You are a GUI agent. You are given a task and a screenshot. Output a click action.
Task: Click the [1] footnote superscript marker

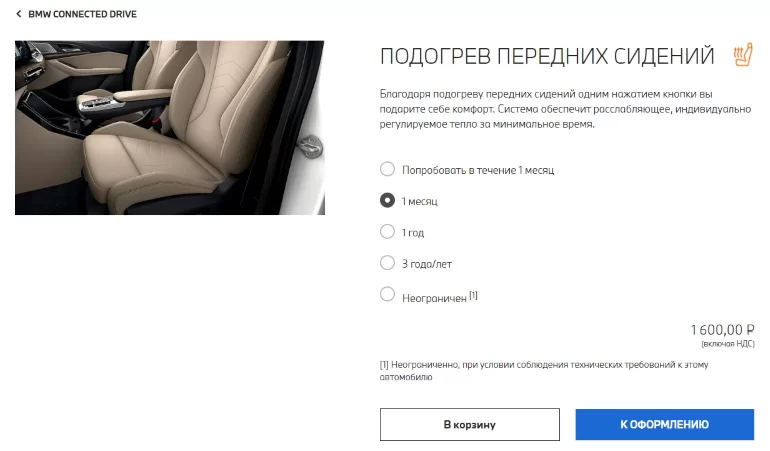[473, 295]
